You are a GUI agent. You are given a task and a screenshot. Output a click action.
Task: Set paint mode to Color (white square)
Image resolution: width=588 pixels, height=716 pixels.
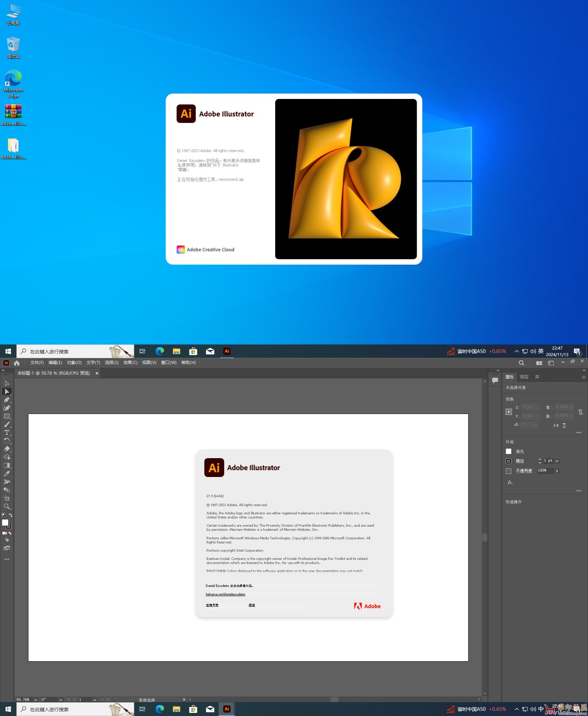click(3, 533)
